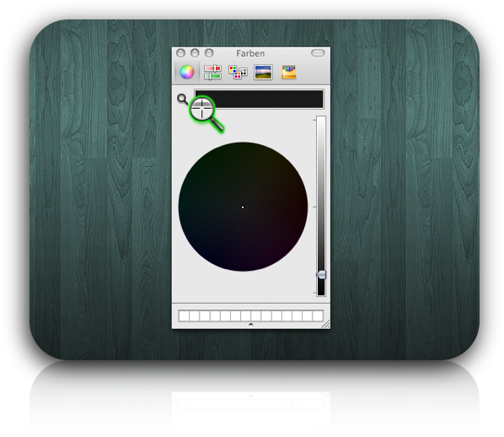This screenshot has height=437, width=504.
Task: Pick the center point of the color wheel
Action: pyautogui.click(x=243, y=208)
